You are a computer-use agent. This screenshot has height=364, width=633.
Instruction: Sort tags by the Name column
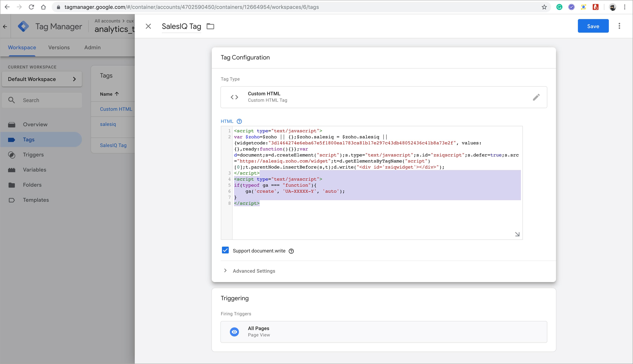tap(109, 94)
